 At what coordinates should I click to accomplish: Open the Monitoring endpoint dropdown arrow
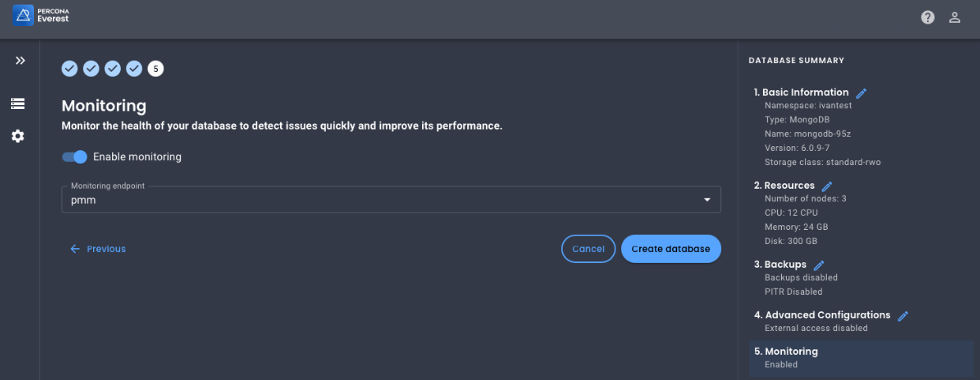click(707, 200)
